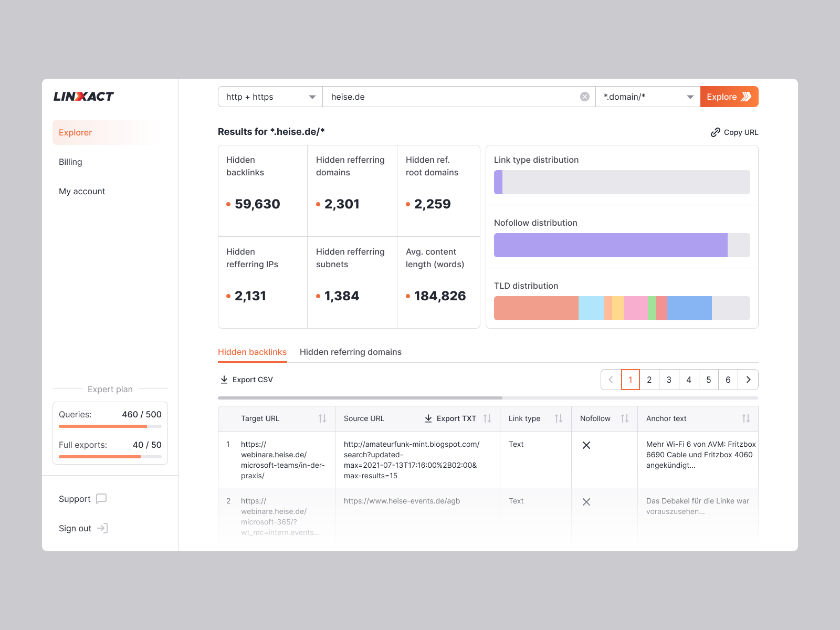
Task: Click the Queries usage progress bar
Action: [110, 426]
